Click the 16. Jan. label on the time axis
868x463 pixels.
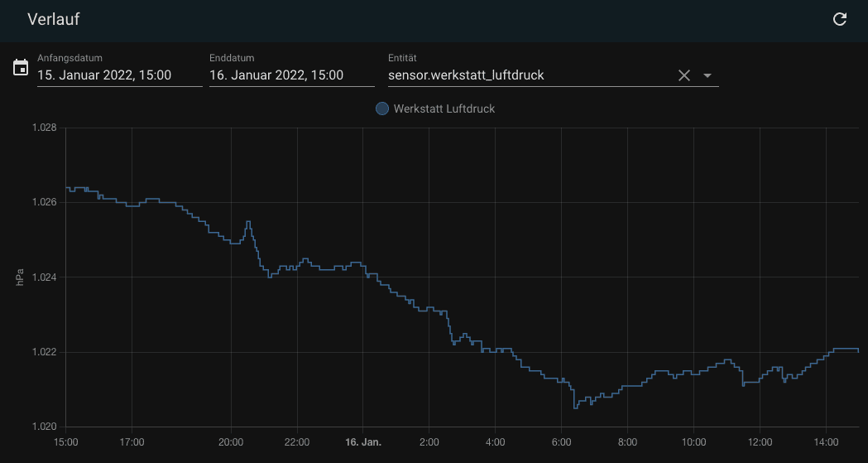point(362,442)
